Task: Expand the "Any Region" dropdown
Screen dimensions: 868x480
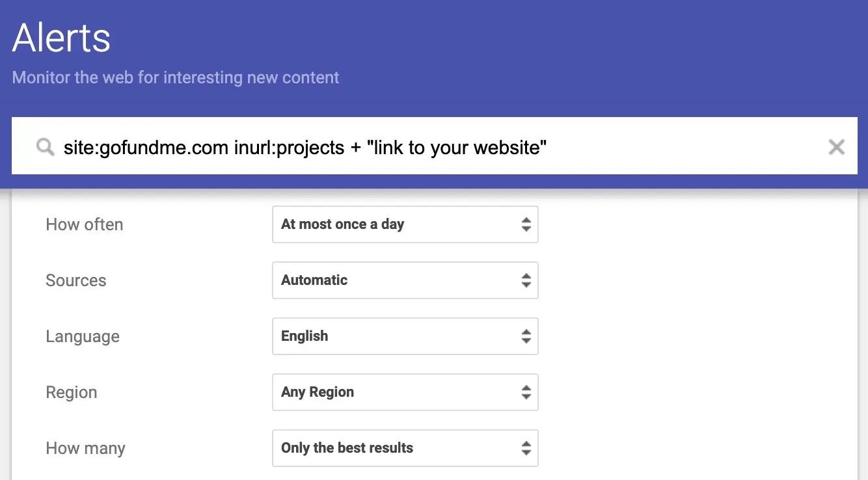Action: pos(404,392)
